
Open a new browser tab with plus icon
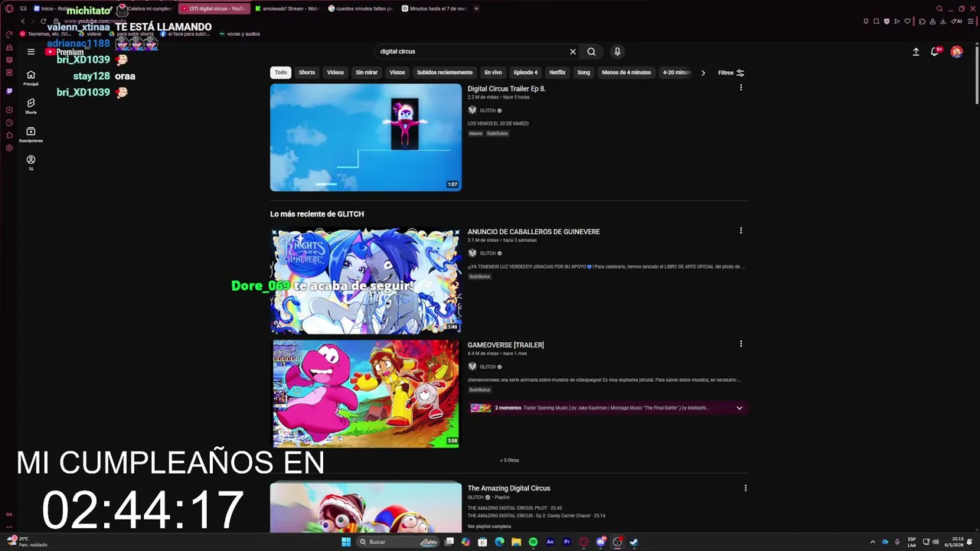(x=476, y=8)
